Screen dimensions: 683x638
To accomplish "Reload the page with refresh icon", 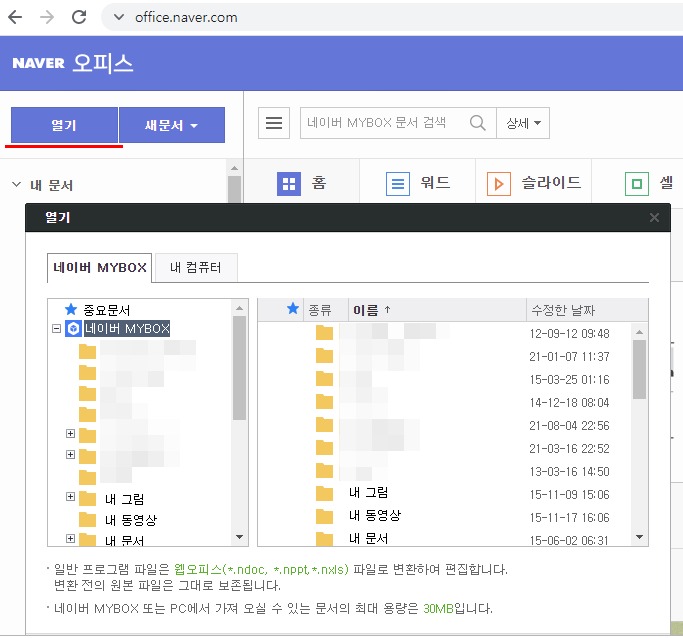I will pyautogui.click(x=79, y=17).
